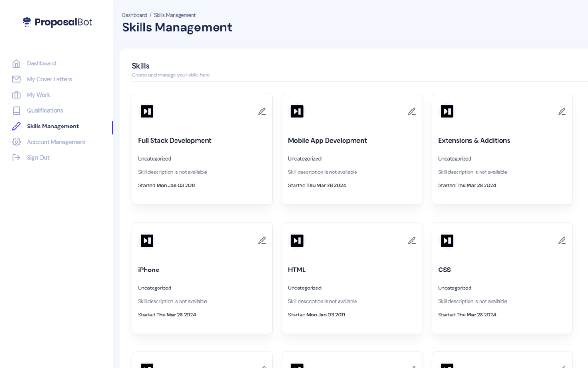The image size is (588, 368).
Task: Open the Dashboard menu item
Action: 41,63
